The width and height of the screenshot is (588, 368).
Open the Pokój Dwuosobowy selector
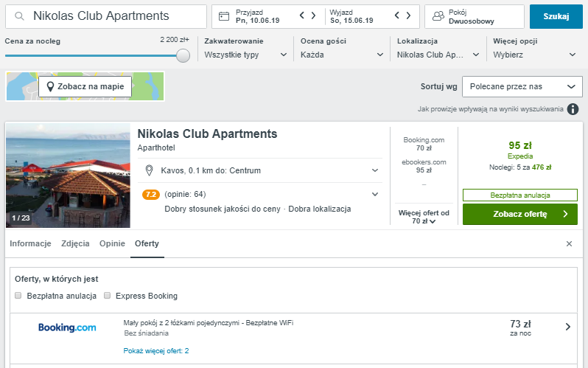tap(474, 16)
